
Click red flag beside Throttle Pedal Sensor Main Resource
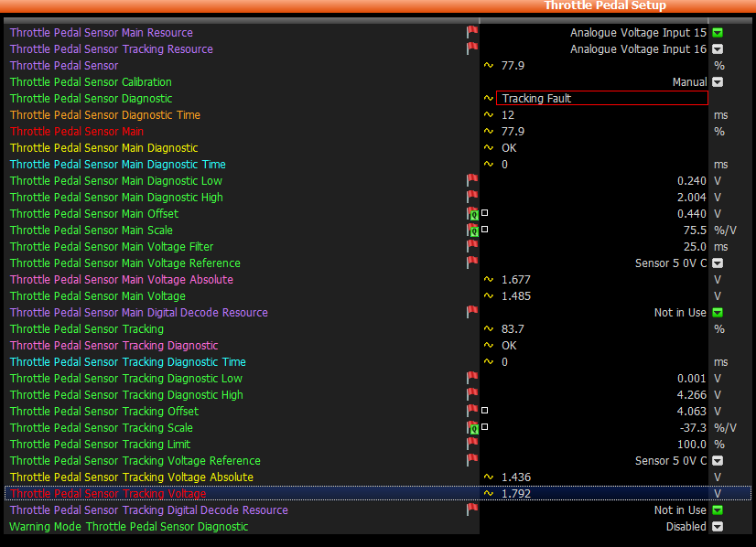tap(472, 33)
